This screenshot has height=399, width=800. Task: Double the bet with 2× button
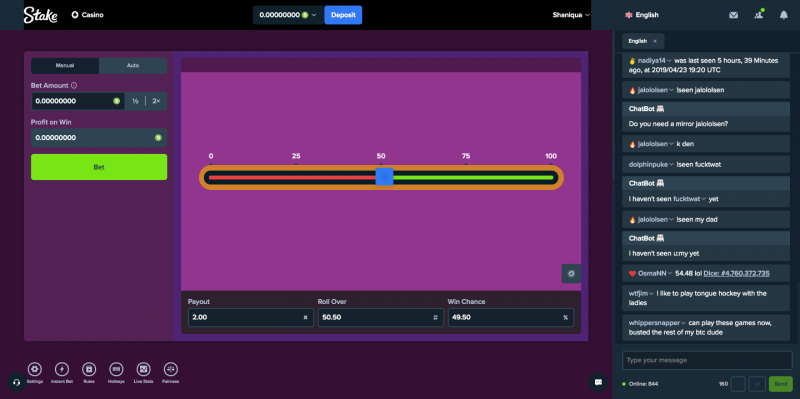pyautogui.click(x=156, y=101)
